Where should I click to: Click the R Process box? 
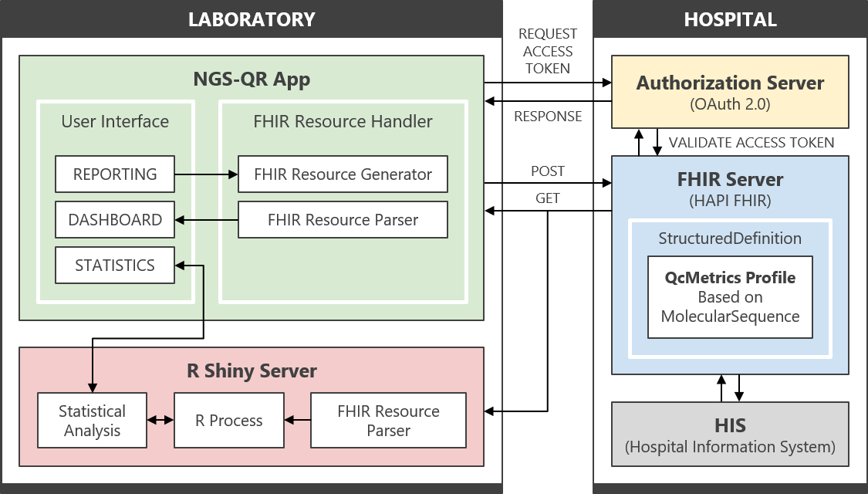(228, 421)
